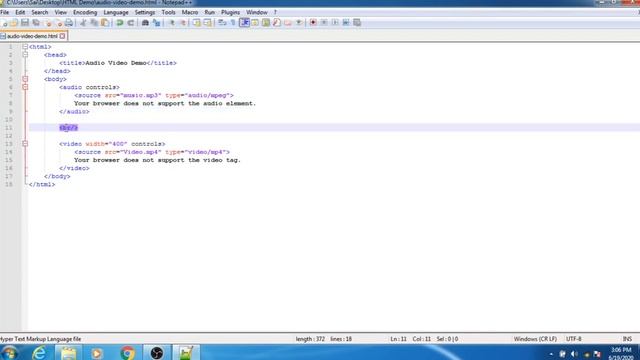Image resolution: width=640 pixels, height=360 pixels.
Task: Click the Save Recorded Macro icon
Action: [357, 23]
